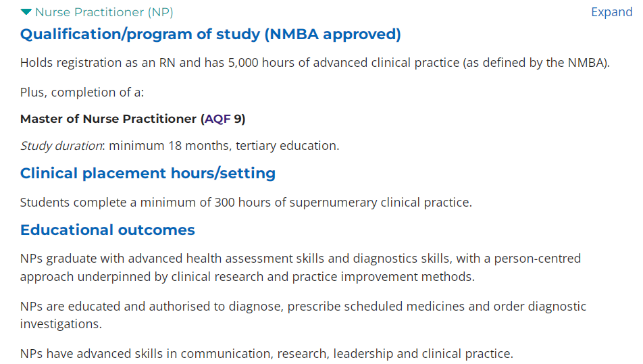Open the AQF hyperlink

pos(217,119)
